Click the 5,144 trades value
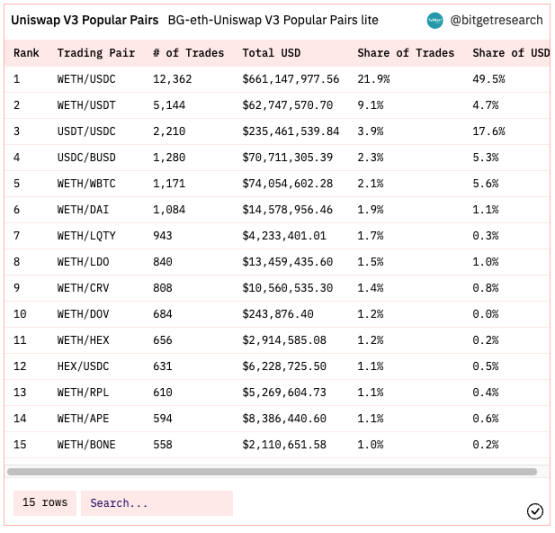 [169, 105]
